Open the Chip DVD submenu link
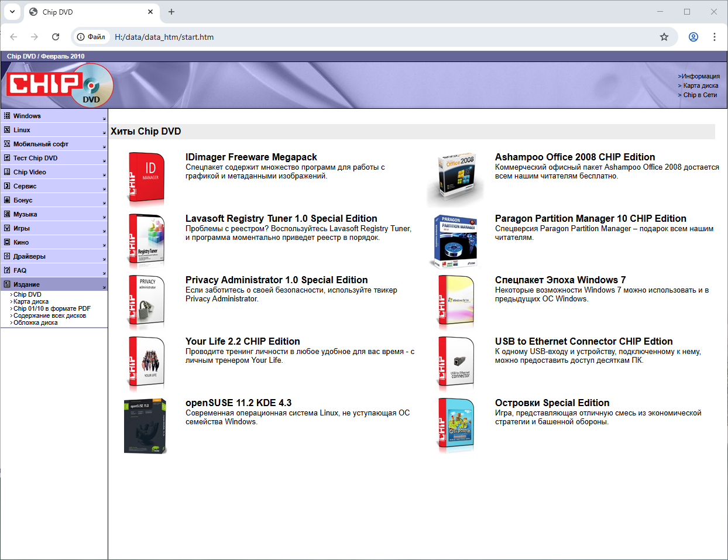 click(x=28, y=295)
